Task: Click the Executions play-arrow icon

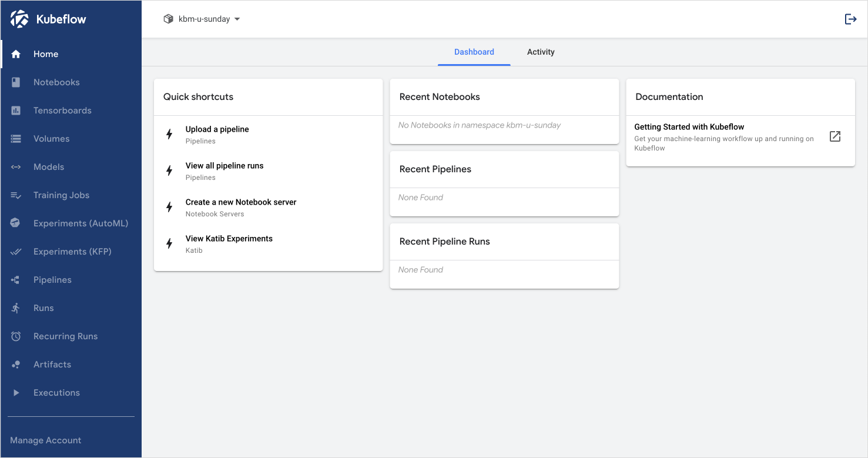Action: (x=16, y=393)
